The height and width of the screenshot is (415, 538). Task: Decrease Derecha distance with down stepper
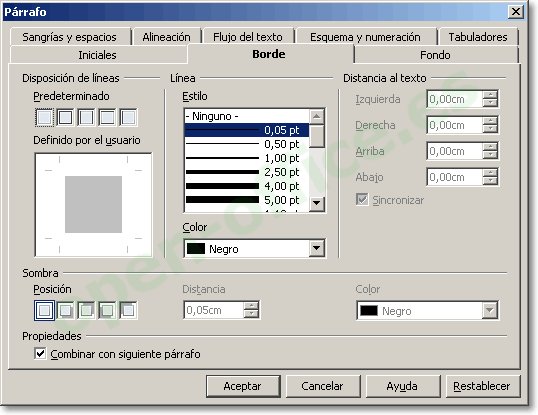[x=490, y=129]
